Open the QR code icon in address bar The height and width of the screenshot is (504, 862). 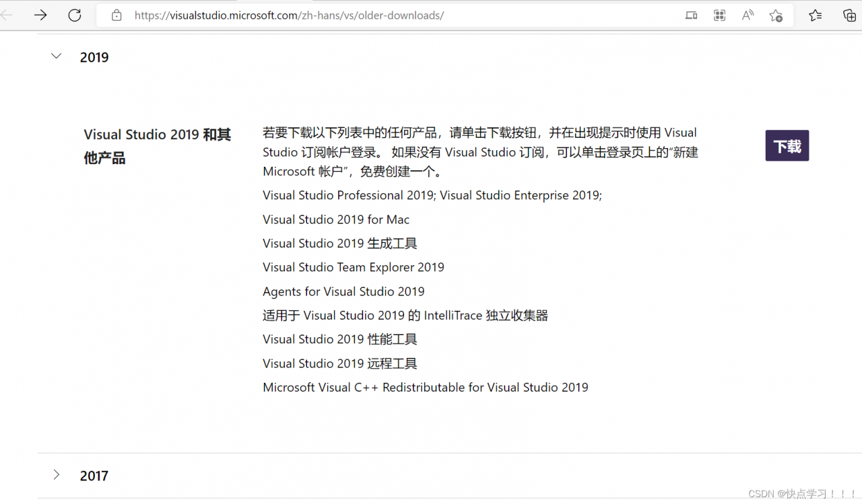719,15
